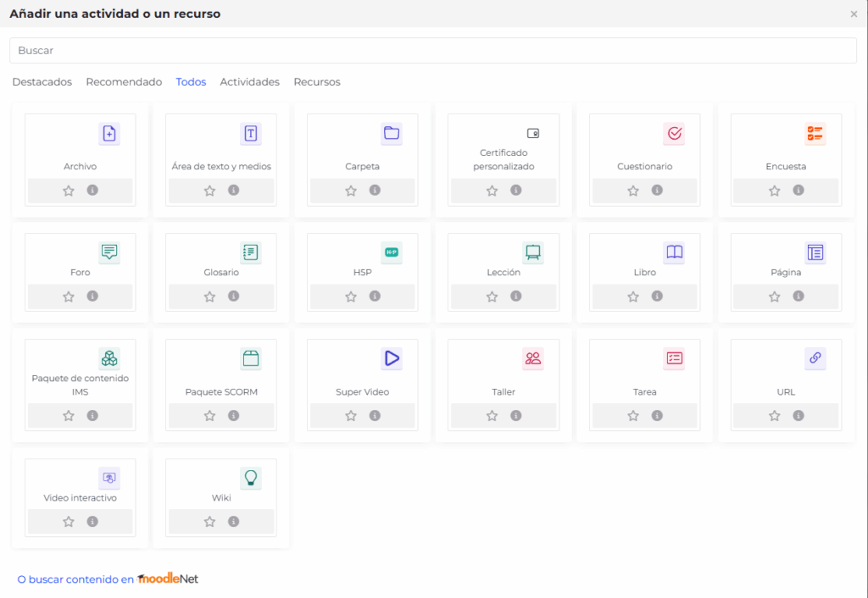Focus the Buscar search field
Viewport: 868px width, 598px height.
(433, 51)
